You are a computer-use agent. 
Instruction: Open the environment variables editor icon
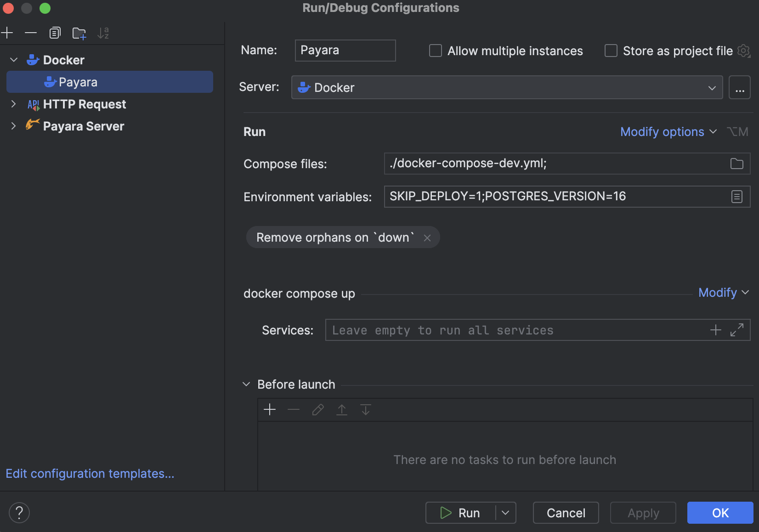tap(736, 197)
